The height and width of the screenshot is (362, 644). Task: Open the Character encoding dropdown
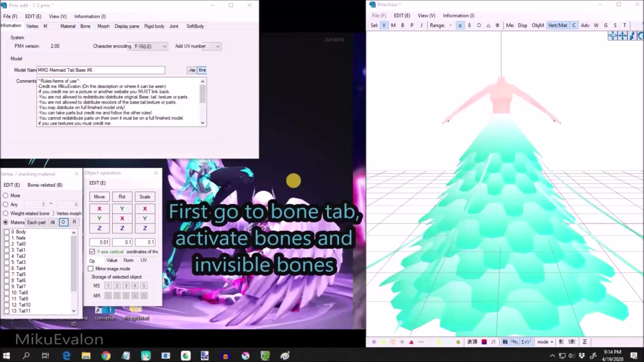point(164,46)
